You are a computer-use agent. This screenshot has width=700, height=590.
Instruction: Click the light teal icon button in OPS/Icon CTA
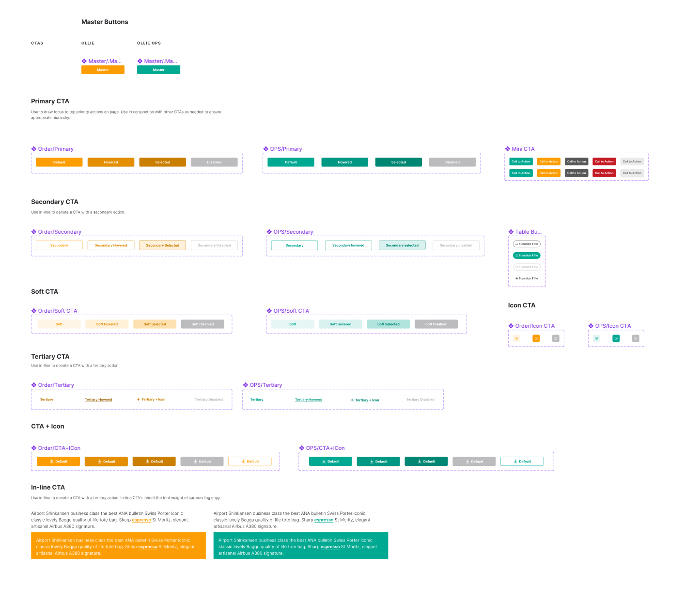(596, 338)
